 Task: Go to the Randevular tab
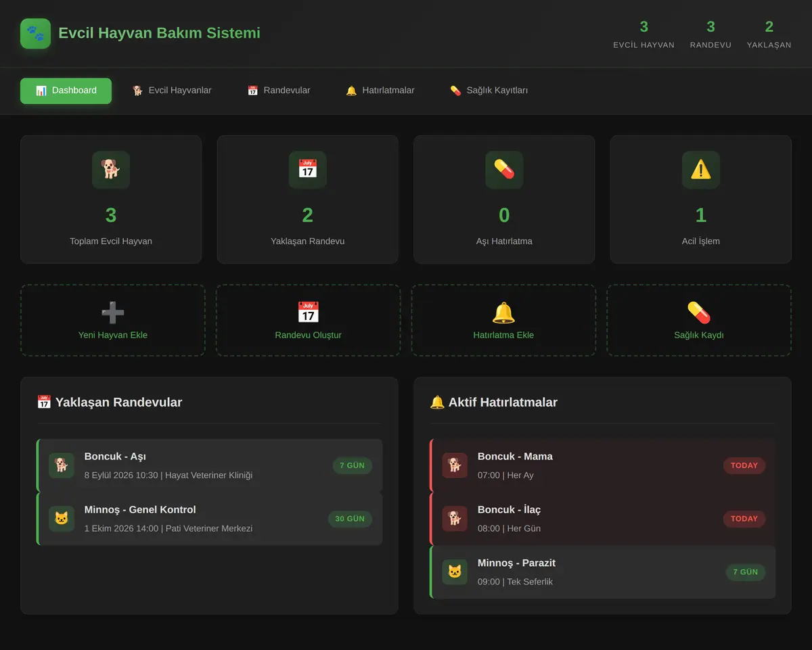(x=279, y=91)
